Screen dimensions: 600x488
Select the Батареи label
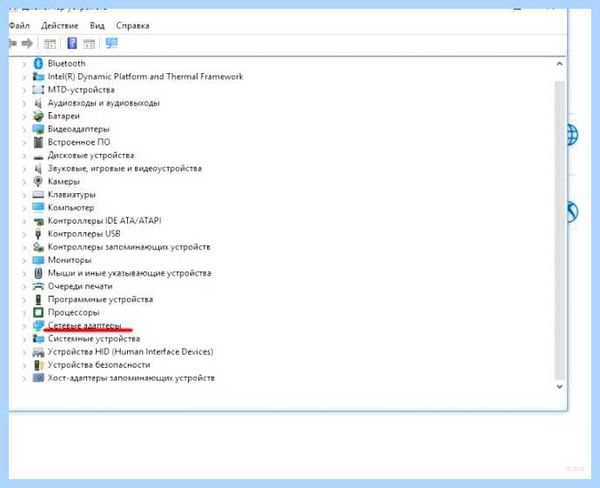pos(64,116)
